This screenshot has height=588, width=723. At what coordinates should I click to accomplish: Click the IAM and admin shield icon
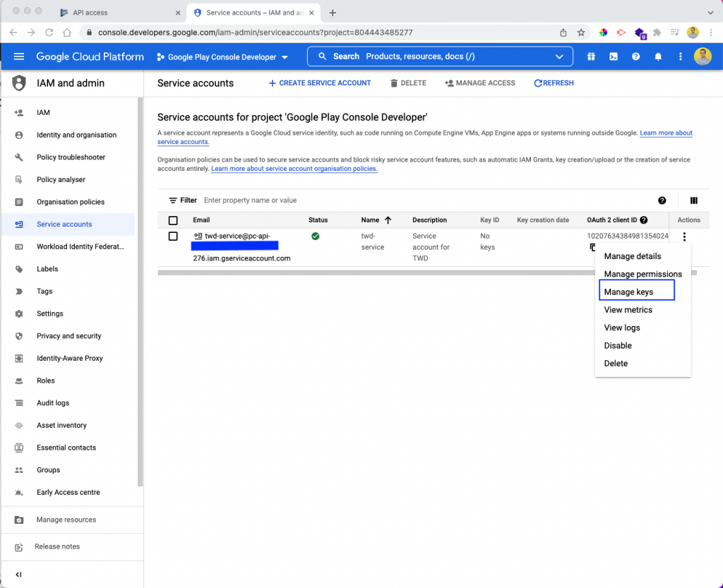click(19, 83)
